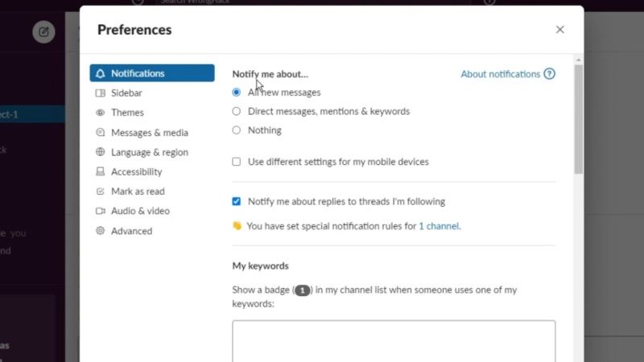Open the Notifications preferences tab
The image size is (644, 362).
pyautogui.click(x=152, y=73)
